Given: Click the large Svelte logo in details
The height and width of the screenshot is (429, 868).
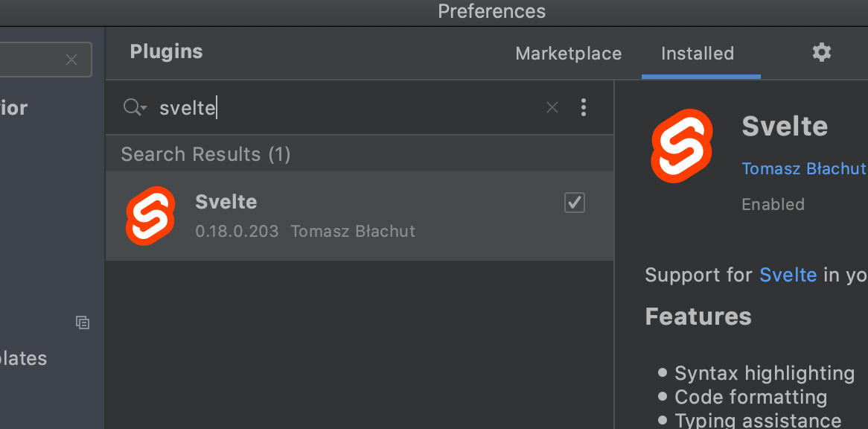Looking at the screenshot, I should tap(681, 145).
